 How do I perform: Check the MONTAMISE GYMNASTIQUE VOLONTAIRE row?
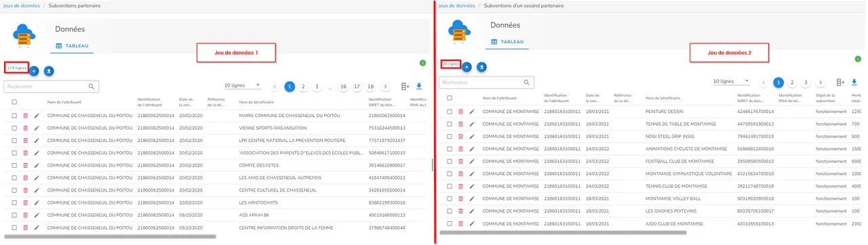click(449, 174)
